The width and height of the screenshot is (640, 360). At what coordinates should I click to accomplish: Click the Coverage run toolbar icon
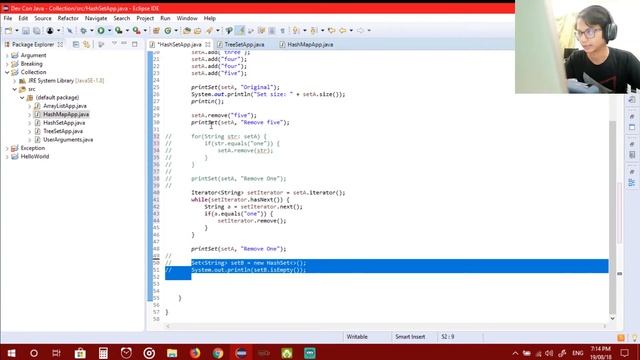point(118,31)
